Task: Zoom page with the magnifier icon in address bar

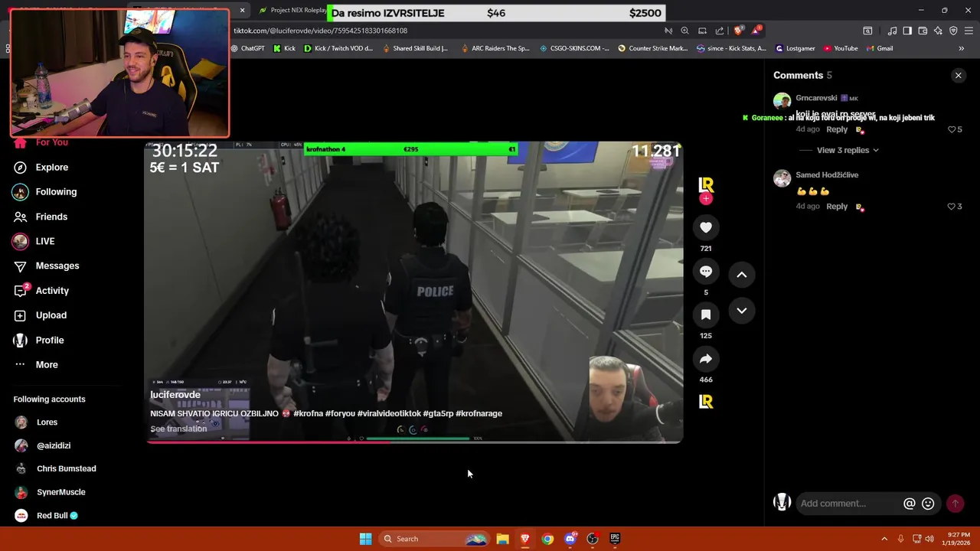Action: pos(684,31)
